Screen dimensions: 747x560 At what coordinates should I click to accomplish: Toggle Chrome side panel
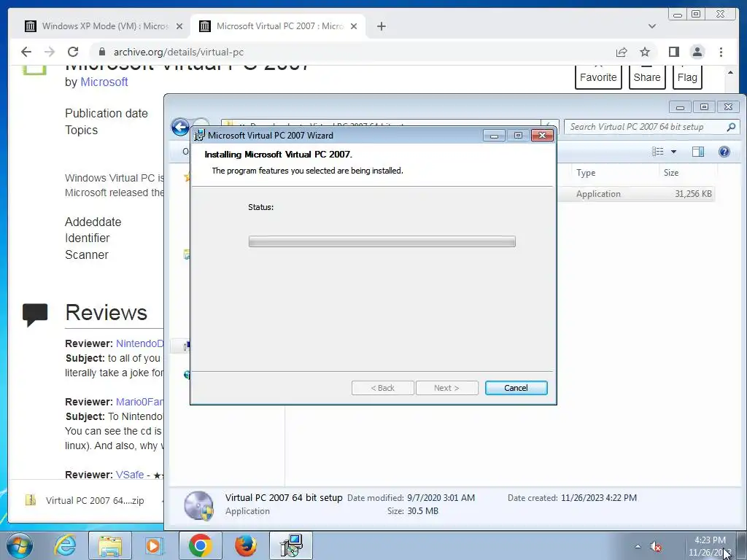pyautogui.click(x=673, y=52)
